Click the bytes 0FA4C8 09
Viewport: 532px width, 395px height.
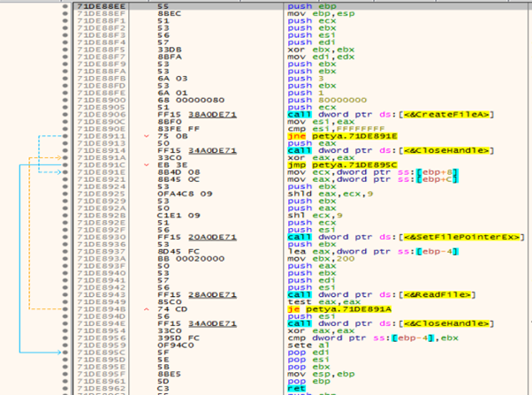185,194
